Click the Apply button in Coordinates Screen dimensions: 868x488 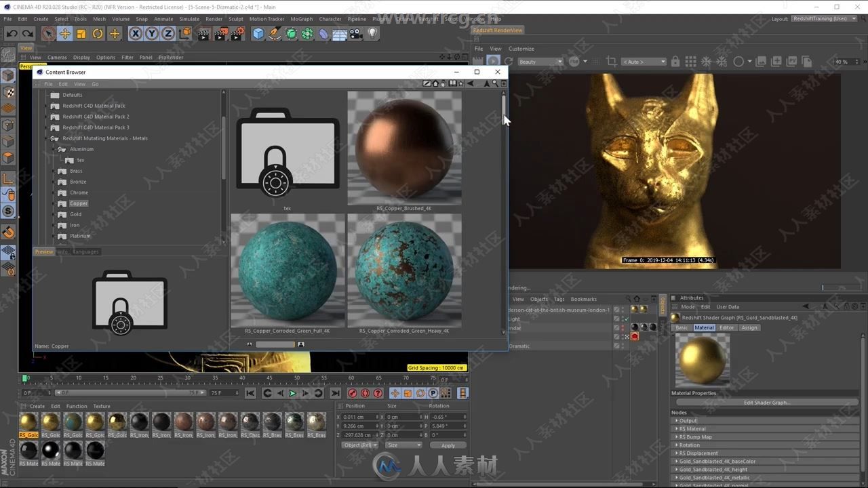pyautogui.click(x=448, y=445)
